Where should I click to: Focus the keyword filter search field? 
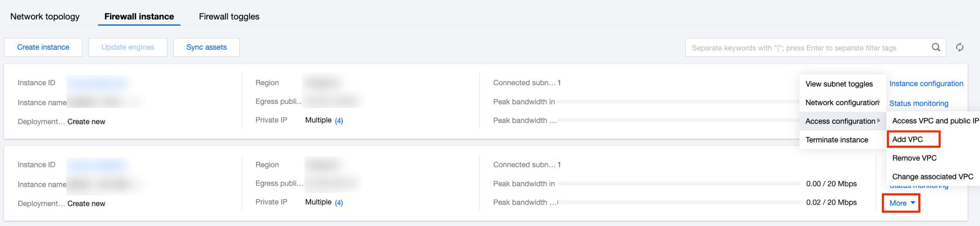pyautogui.click(x=808, y=48)
